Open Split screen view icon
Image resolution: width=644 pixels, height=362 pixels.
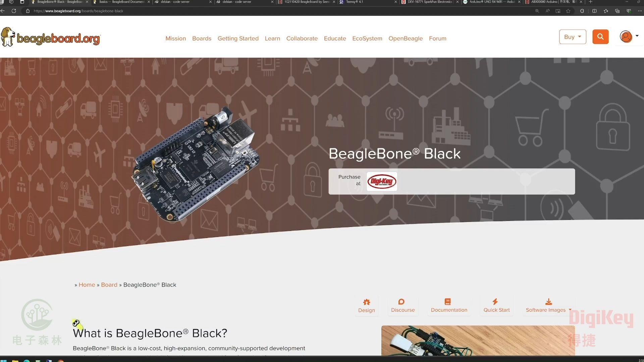[x=594, y=11]
